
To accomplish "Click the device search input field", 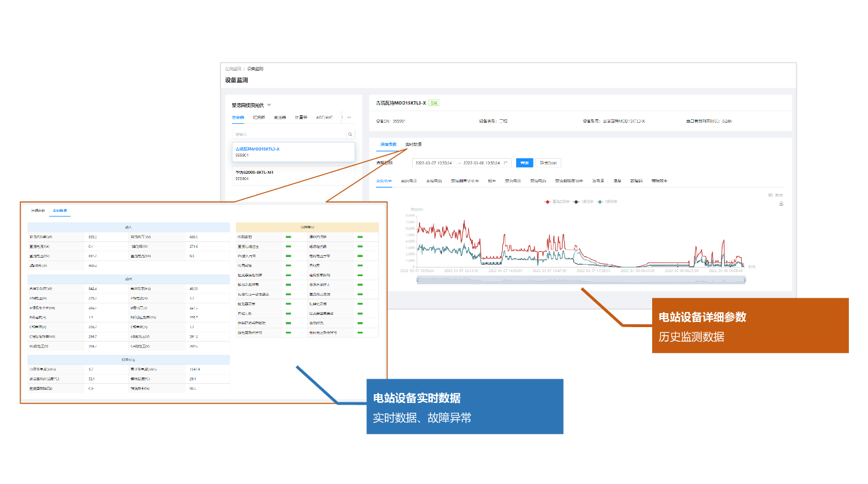I will pos(289,134).
